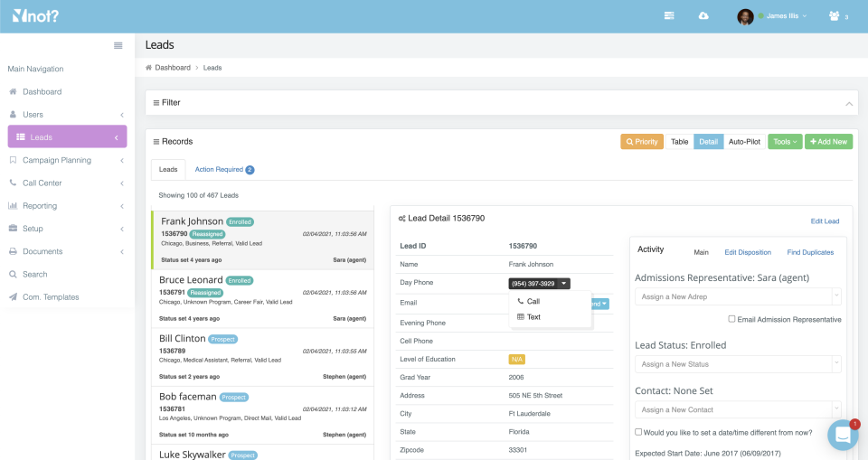Click the Filter lines icon
Screen dimensions: 868x460
[156, 103]
